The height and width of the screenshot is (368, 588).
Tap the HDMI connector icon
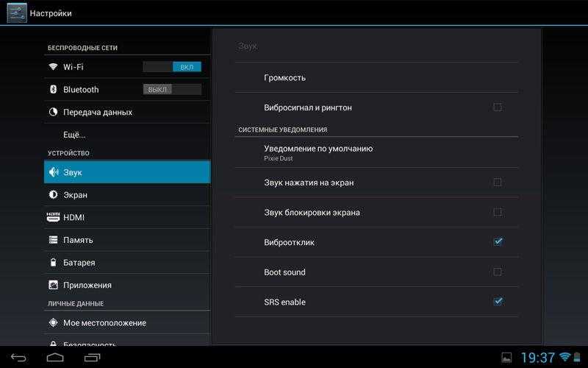[53, 217]
